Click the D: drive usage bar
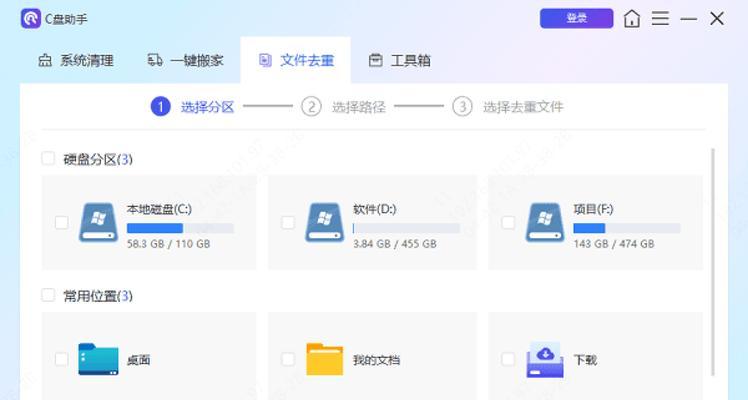 [406, 228]
